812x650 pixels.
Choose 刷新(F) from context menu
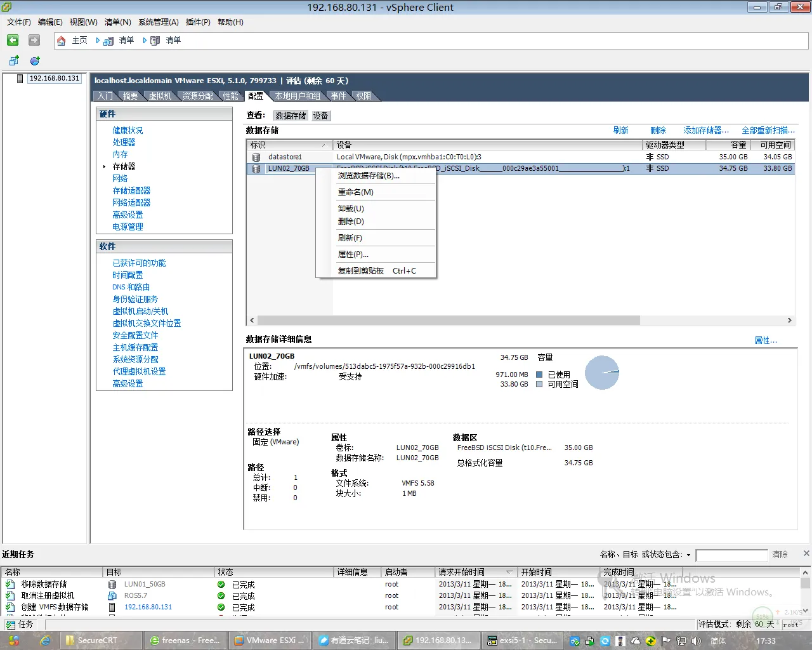(376, 238)
